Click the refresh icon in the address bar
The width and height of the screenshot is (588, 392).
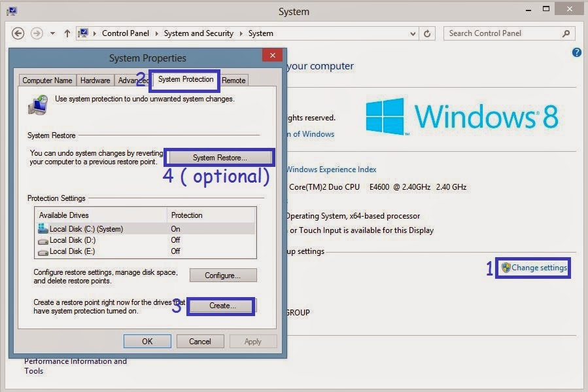(x=428, y=33)
